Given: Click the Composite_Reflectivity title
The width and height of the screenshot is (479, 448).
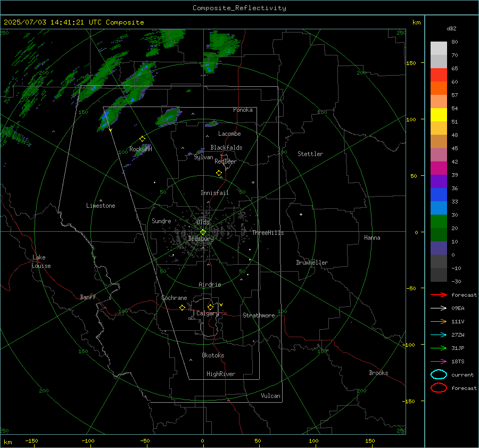Looking at the screenshot, I should coord(239,8).
